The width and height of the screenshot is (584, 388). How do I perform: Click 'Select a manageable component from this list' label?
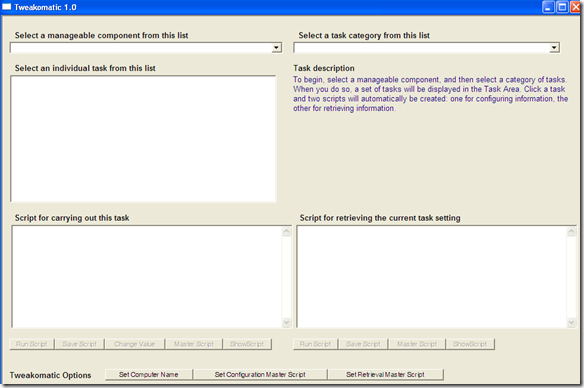pos(101,35)
